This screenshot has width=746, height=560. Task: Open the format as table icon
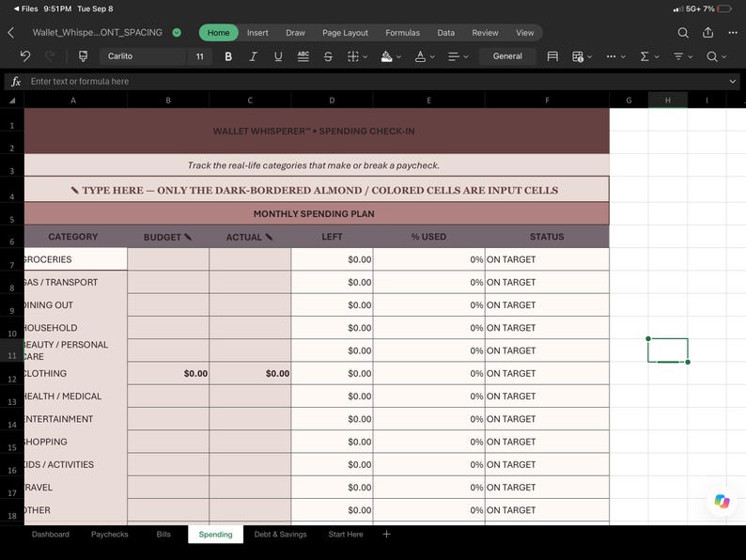pyautogui.click(x=578, y=56)
